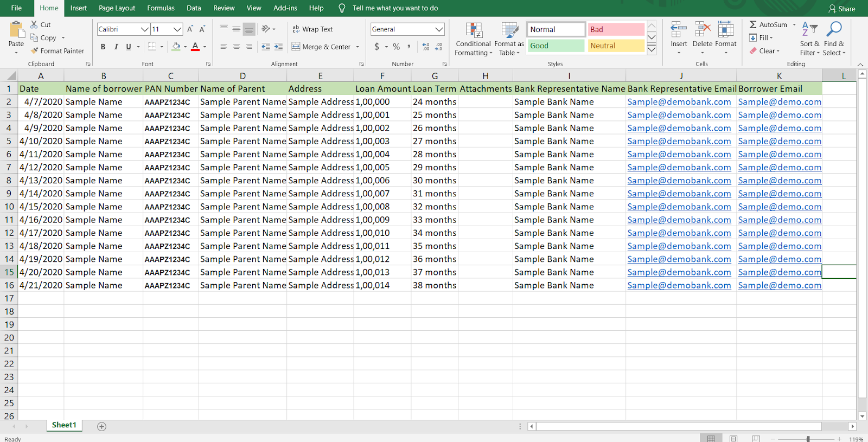Toggle Bold formatting
868x442 pixels.
(103, 47)
